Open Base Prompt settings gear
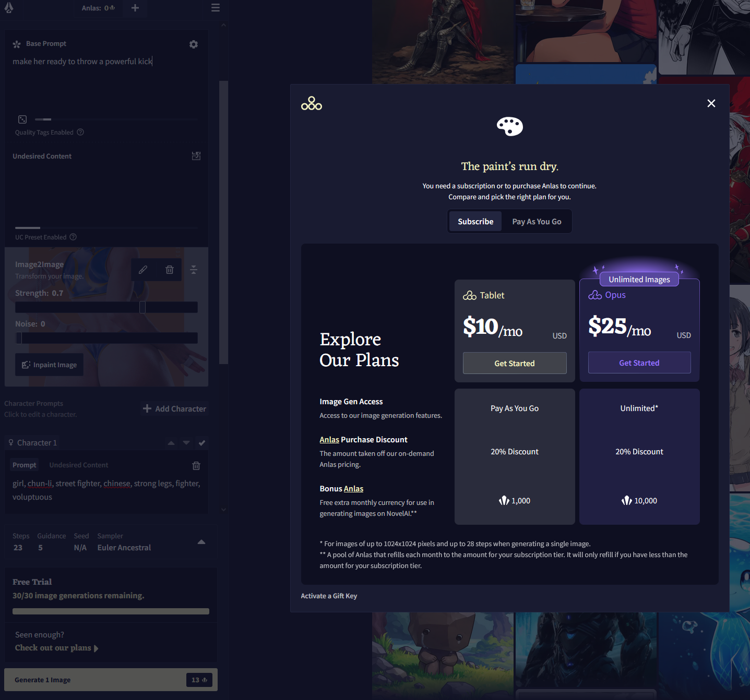Viewport: 750px width, 700px height. point(194,44)
